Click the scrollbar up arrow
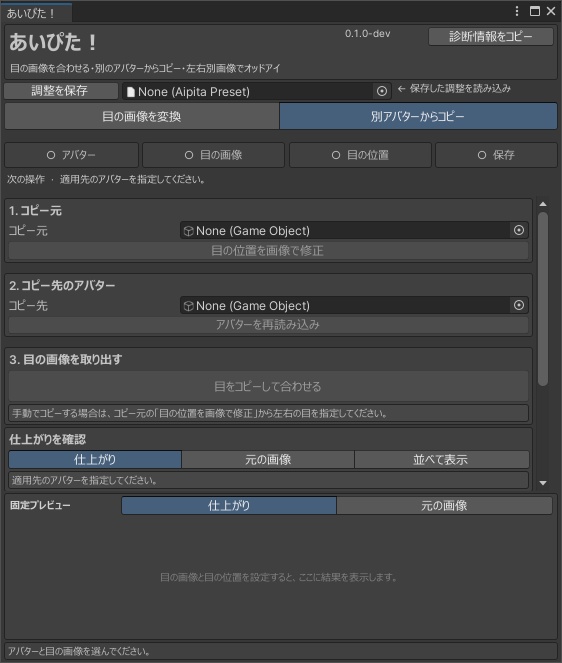Viewport: 562px width, 663px height. (543, 204)
